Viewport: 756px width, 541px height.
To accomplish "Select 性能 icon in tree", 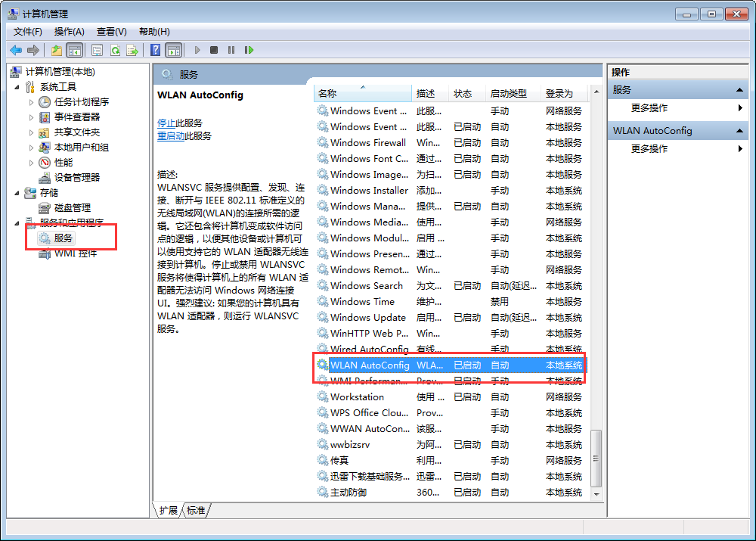I will pos(45,163).
